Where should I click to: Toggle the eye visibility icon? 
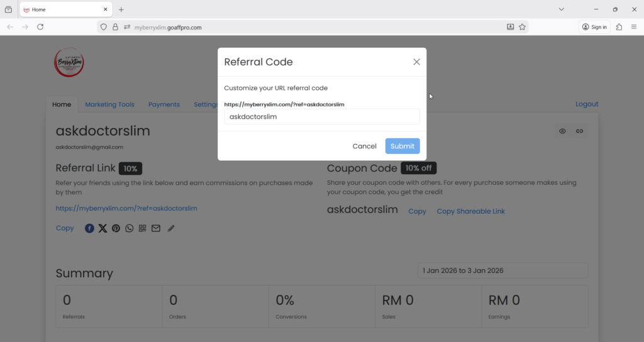pos(562,131)
